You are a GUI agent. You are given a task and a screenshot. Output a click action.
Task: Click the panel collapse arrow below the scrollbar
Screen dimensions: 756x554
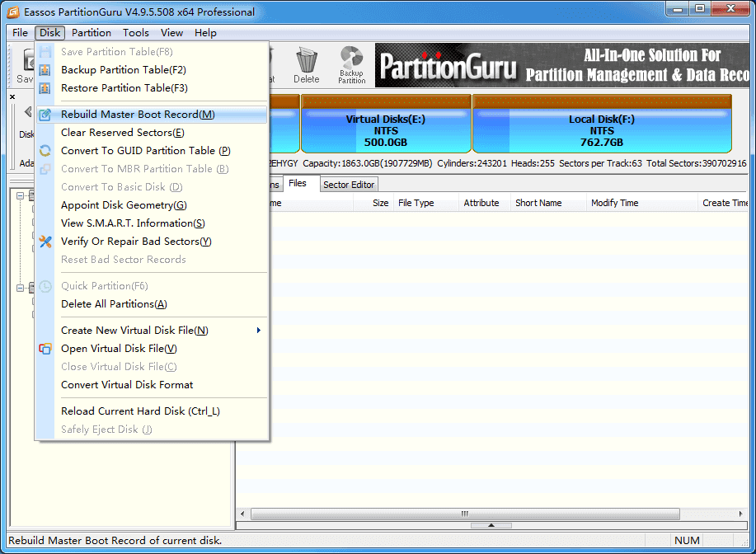click(491, 525)
